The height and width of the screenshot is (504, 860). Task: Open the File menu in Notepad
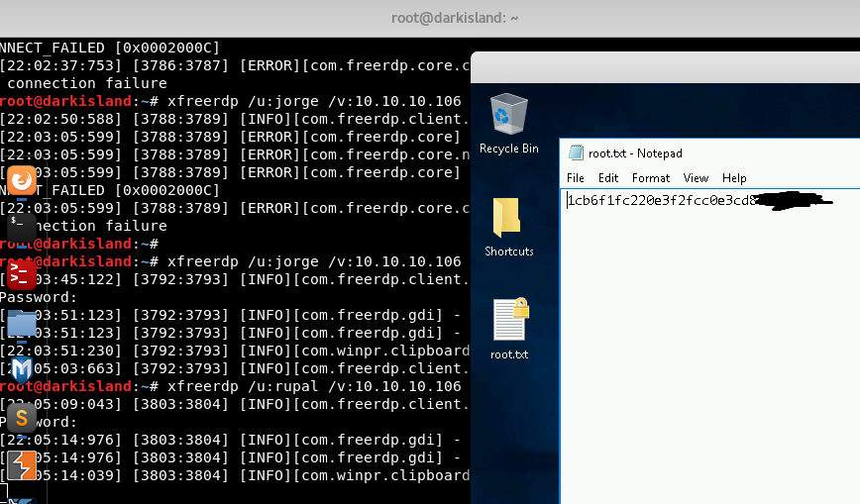pyautogui.click(x=576, y=178)
